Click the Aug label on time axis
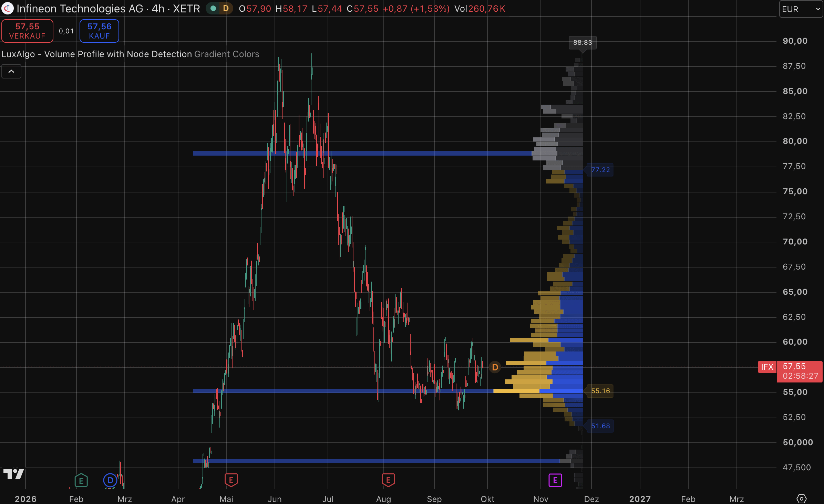The height and width of the screenshot is (504, 824). point(384,499)
